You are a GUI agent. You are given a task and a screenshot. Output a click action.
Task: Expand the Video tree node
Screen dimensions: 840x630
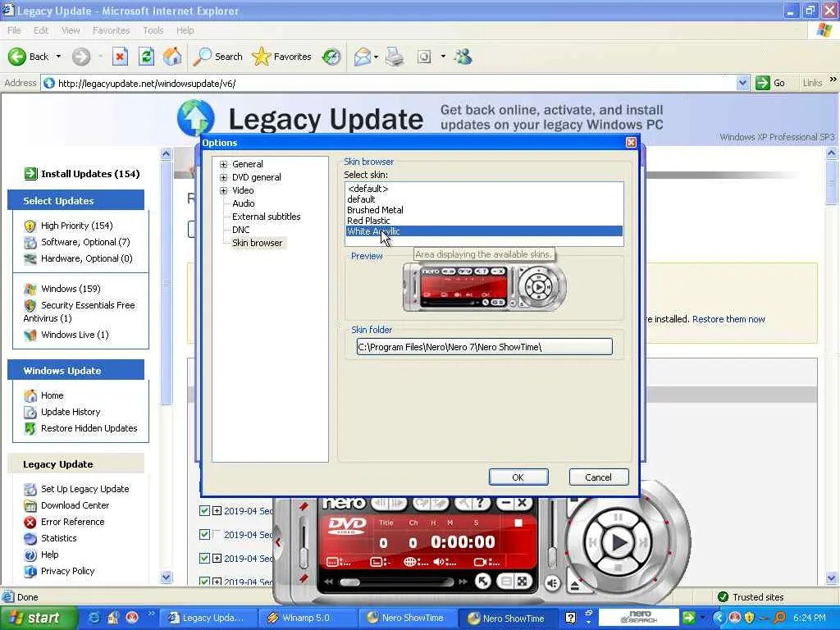point(223,190)
